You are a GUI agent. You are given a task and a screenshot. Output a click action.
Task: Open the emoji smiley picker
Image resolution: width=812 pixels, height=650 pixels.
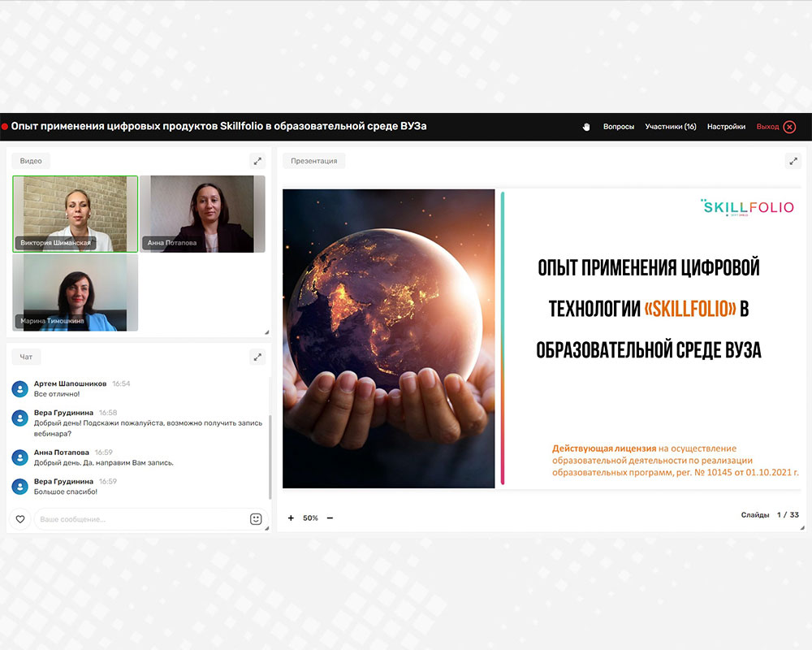[x=256, y=519]
